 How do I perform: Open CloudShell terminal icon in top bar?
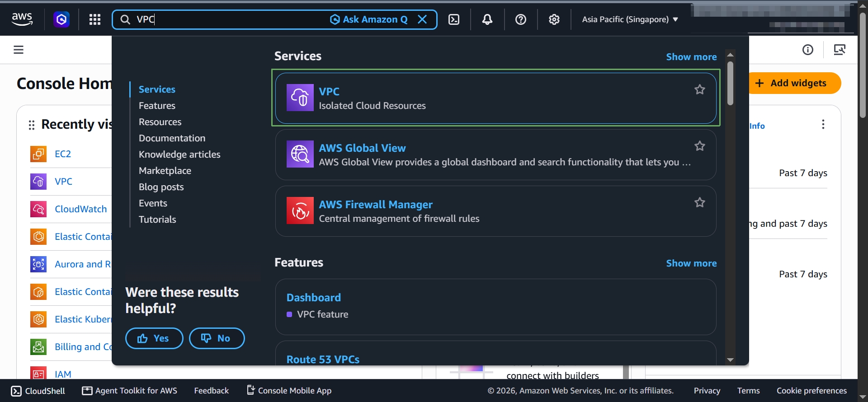[454, 19]
